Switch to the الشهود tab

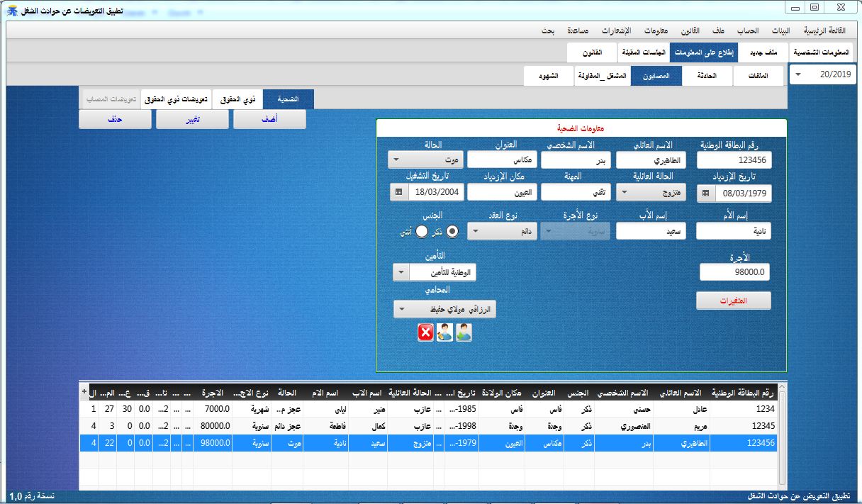(x=547, y=74)
